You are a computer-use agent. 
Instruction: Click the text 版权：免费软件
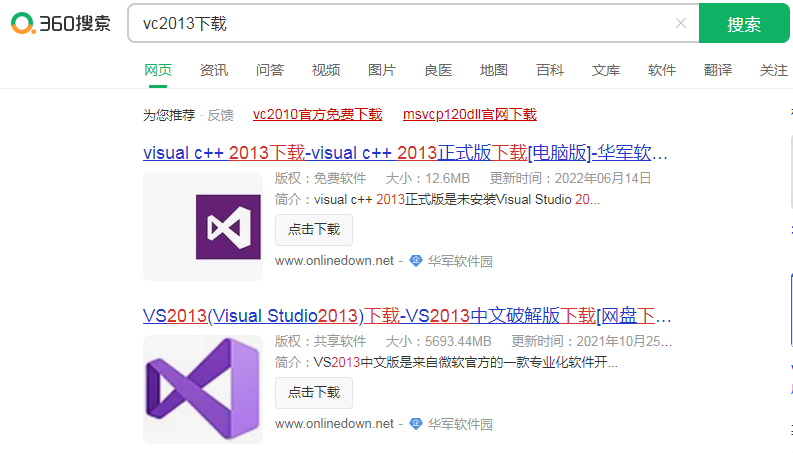(x=321, y=178)
